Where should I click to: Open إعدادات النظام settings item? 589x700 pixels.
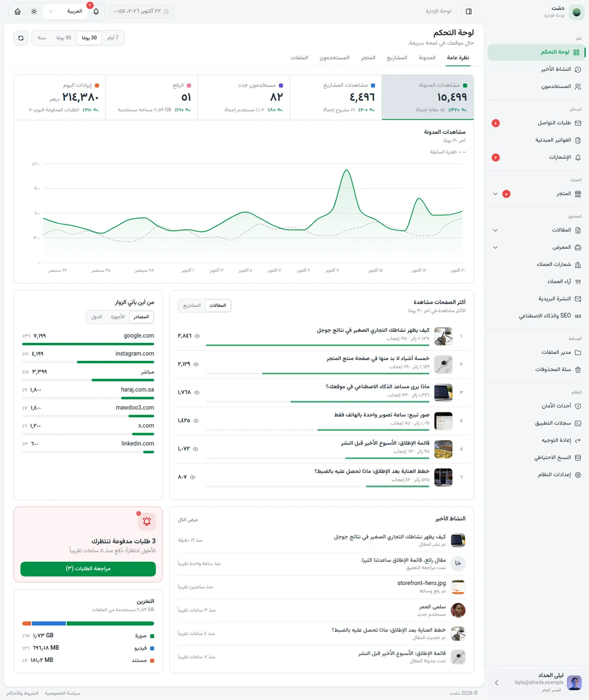point(537,475)
